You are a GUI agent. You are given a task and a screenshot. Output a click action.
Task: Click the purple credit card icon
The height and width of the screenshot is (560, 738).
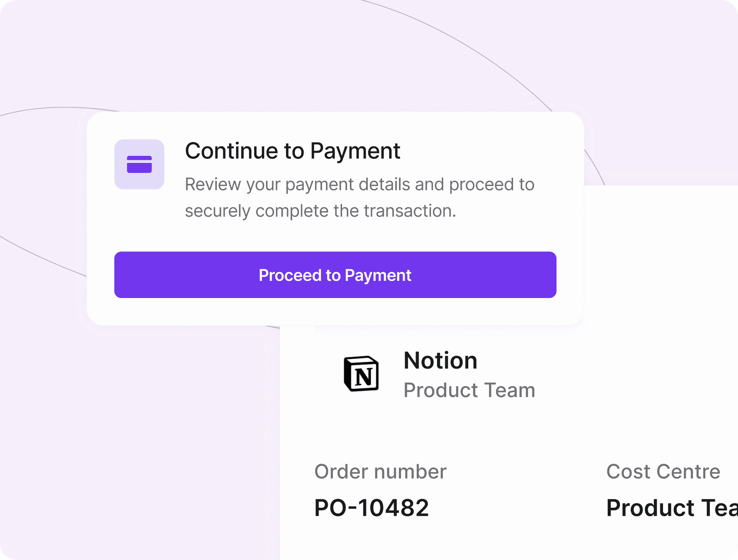click(x=139, y=164)
